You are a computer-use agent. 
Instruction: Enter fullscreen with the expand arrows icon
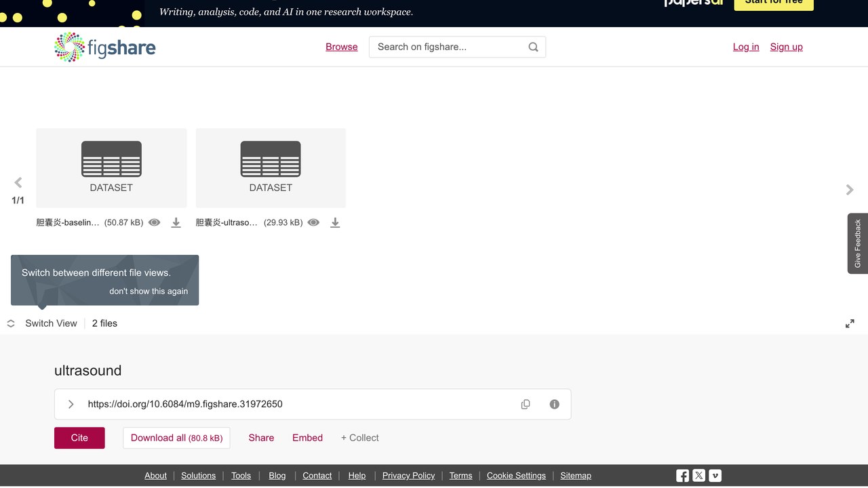pos(850,324)
